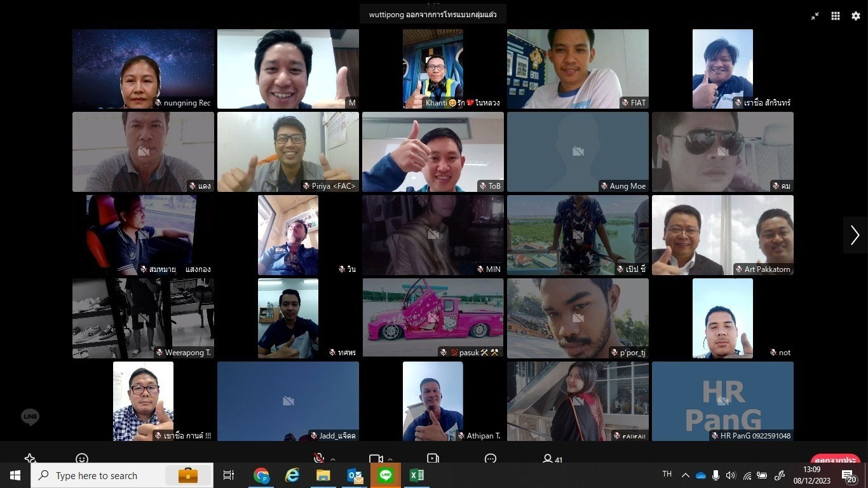
Task: Open call settings gear icon
Action: tap(856, 17)
